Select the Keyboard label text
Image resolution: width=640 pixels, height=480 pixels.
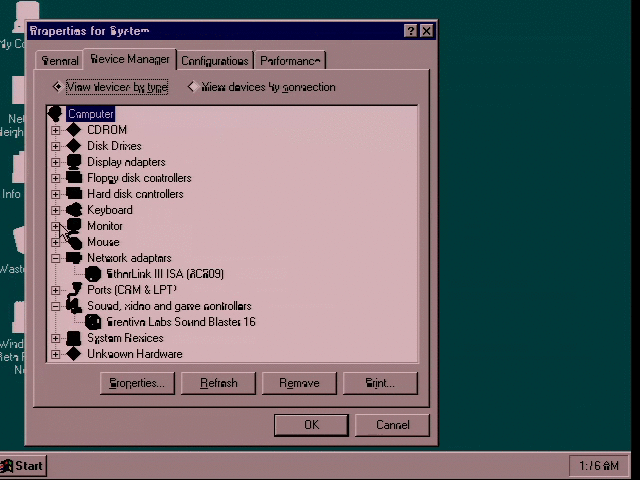pyautogui.click(x=110, y=210)
